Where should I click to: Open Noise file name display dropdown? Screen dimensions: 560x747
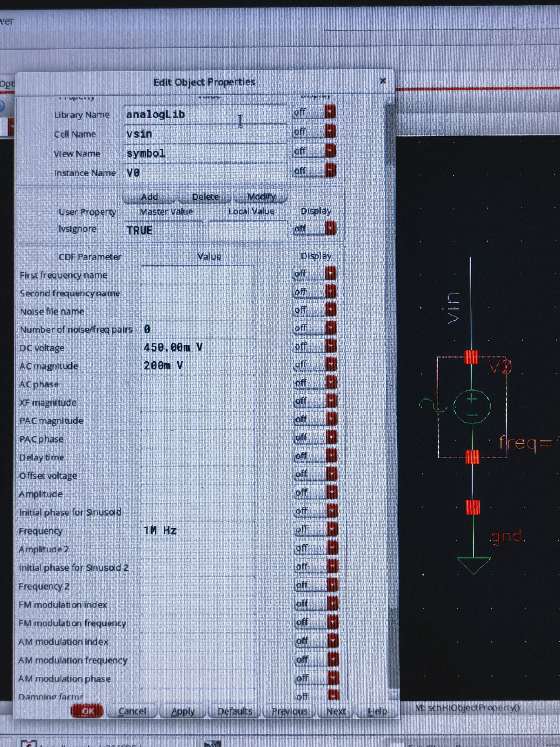pyautogui.click(x=315, y=310)
